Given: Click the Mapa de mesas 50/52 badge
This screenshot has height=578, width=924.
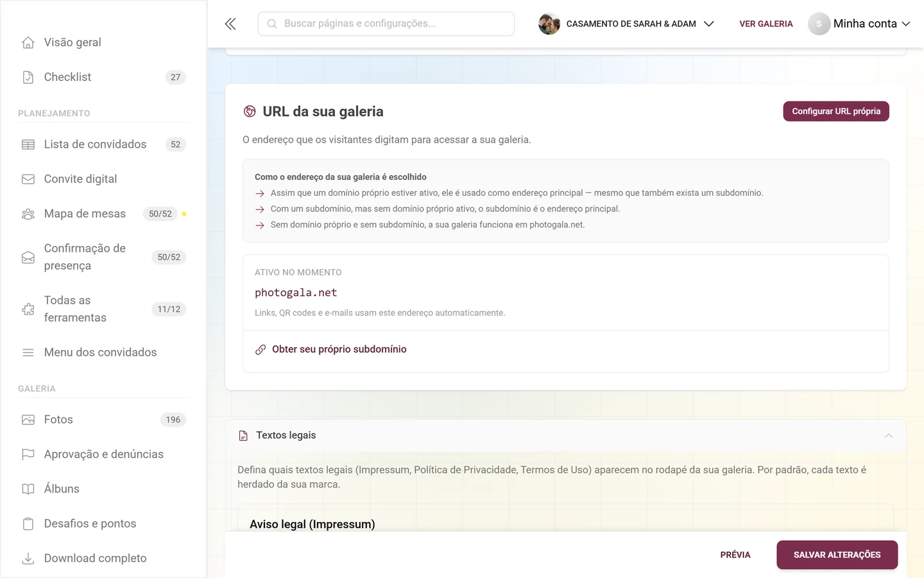Looking at the screenshot, I should tap(160, 214).
